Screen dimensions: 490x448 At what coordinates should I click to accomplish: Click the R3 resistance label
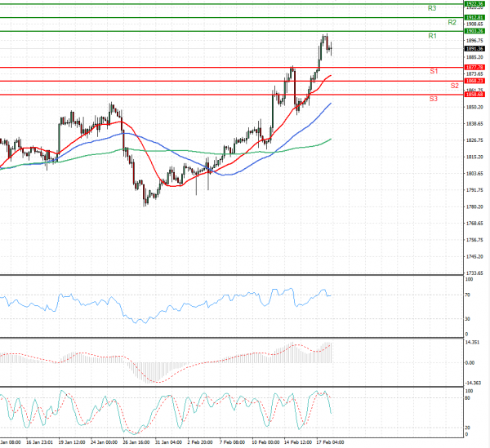(x=432, y=8)
